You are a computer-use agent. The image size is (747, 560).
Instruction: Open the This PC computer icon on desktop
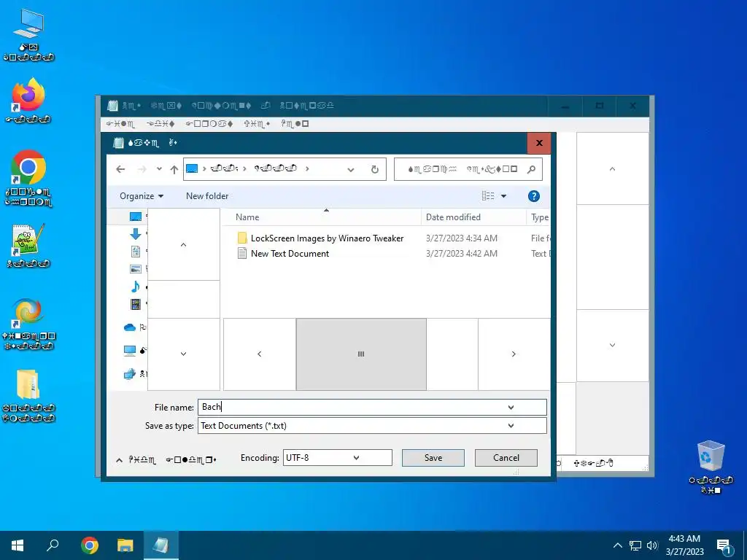[28, 24]
